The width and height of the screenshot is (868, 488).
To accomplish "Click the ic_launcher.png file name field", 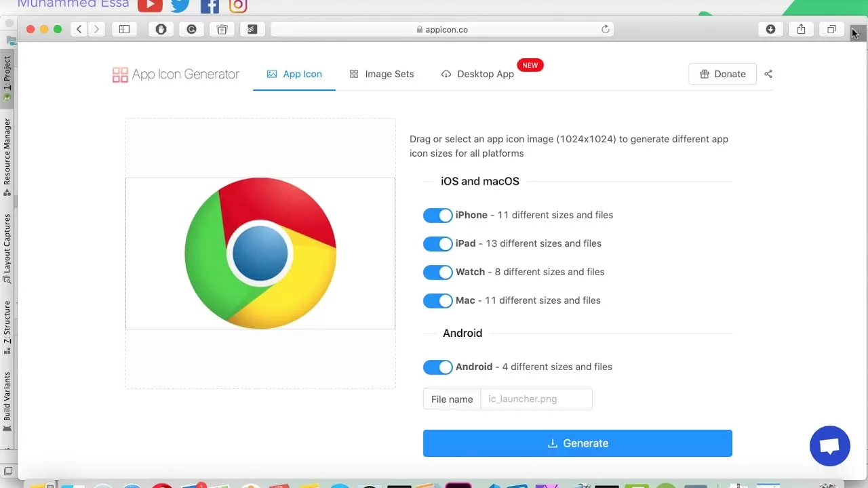I will [536, 399].
